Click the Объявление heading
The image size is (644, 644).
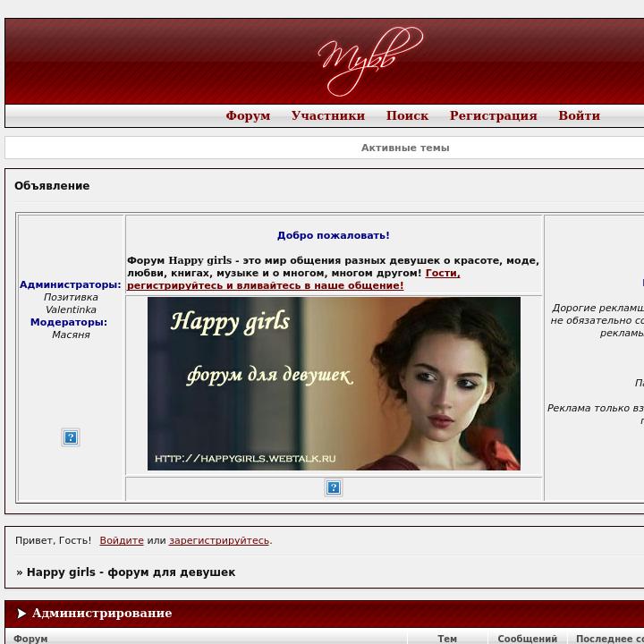[52, 186]
